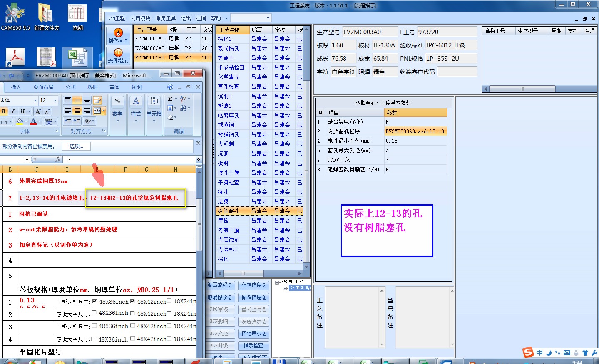This screenshot has width=599, height=364.
Task: Collapse the EV2MC003A0 tree node
Action: coord(277,282)
